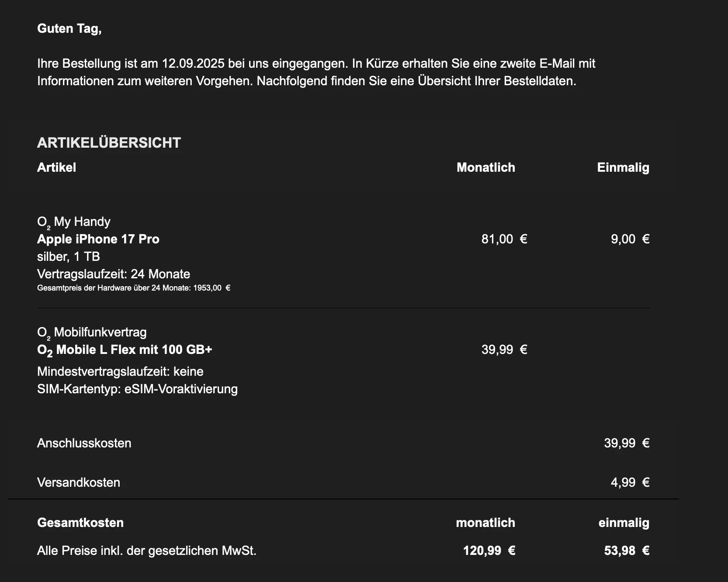Click the 'Artikel' column header
The width and height of the screenshot is (728, 582).
click(x=56, y=167)
